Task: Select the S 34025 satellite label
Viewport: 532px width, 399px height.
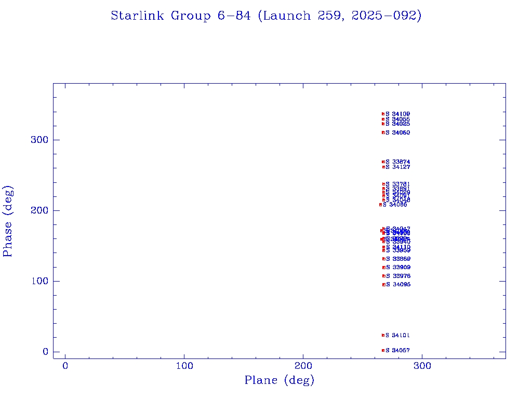Action: pyautogui.click(x=397, y=124)
